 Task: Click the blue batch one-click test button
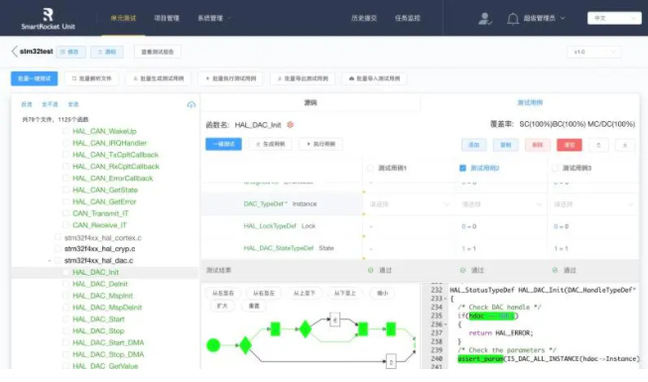(34, 79)
